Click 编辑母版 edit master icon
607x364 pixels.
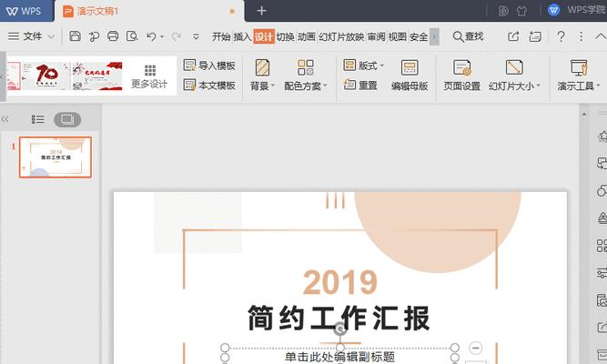click(x=410, y=76)
